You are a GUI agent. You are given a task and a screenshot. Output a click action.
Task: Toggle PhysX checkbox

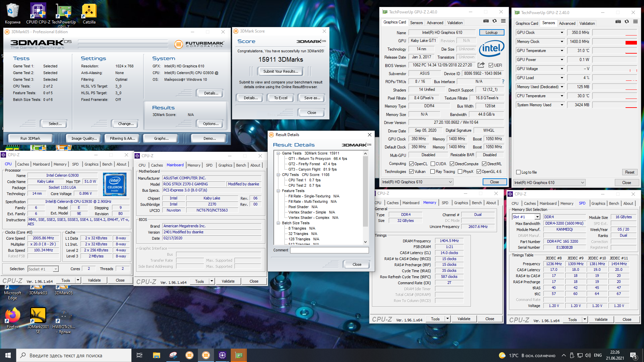click(x=460, y=172)
